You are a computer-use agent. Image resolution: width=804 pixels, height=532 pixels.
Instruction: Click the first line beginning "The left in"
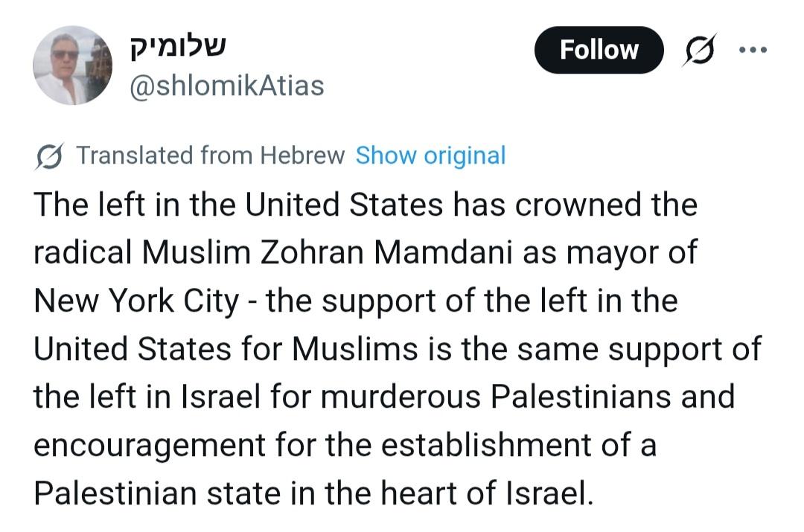365,205
